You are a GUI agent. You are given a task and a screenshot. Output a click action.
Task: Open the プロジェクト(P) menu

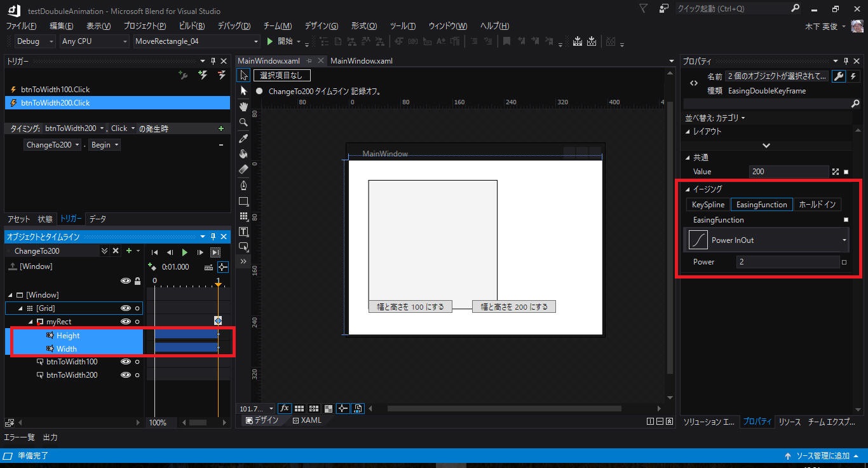click(145, 26)
